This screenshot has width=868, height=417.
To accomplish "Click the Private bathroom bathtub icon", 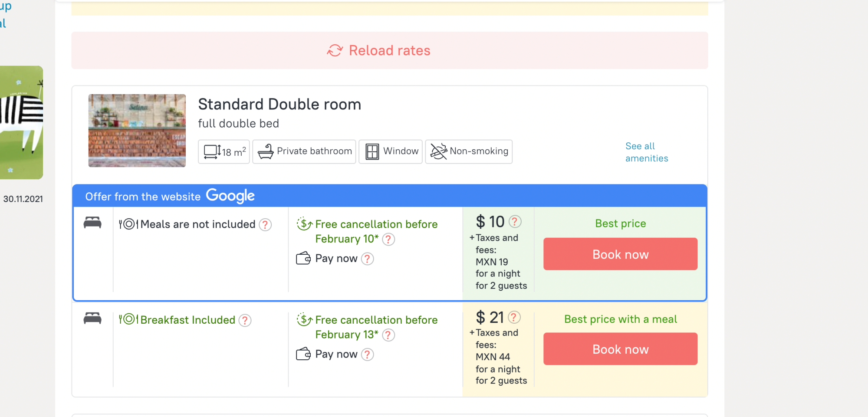I will (266, 151).
